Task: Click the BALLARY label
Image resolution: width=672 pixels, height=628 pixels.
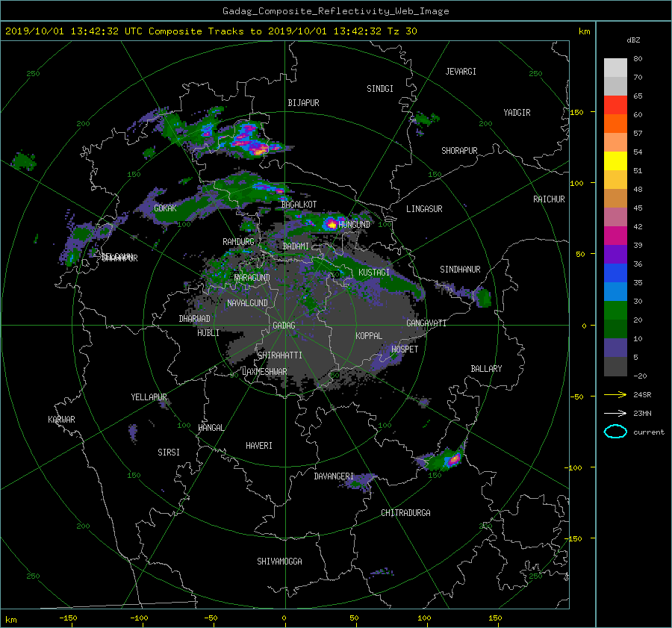Action: pyautogui.click(x=486, y=369)
